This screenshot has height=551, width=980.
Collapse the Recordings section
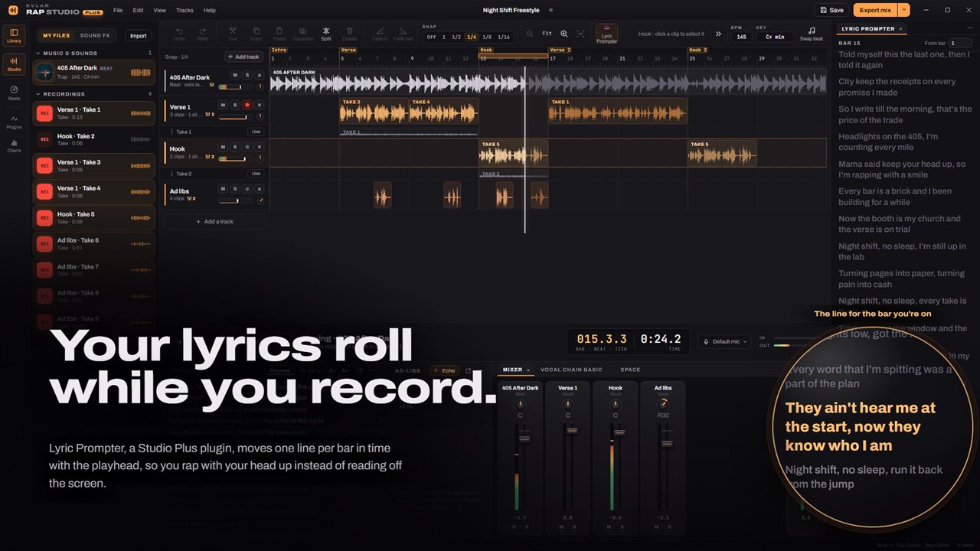coord(38,94)
